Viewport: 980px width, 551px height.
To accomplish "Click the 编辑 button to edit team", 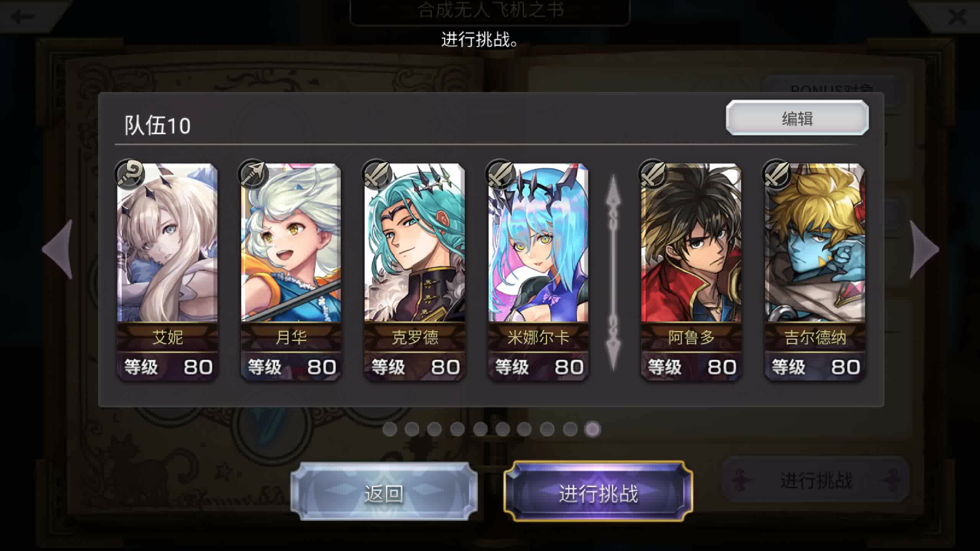I will pos(797,118).
